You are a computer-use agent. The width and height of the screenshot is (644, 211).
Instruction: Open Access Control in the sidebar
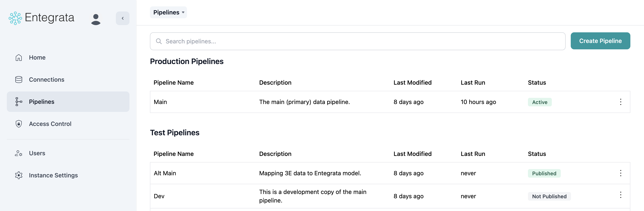coord(68,124)
